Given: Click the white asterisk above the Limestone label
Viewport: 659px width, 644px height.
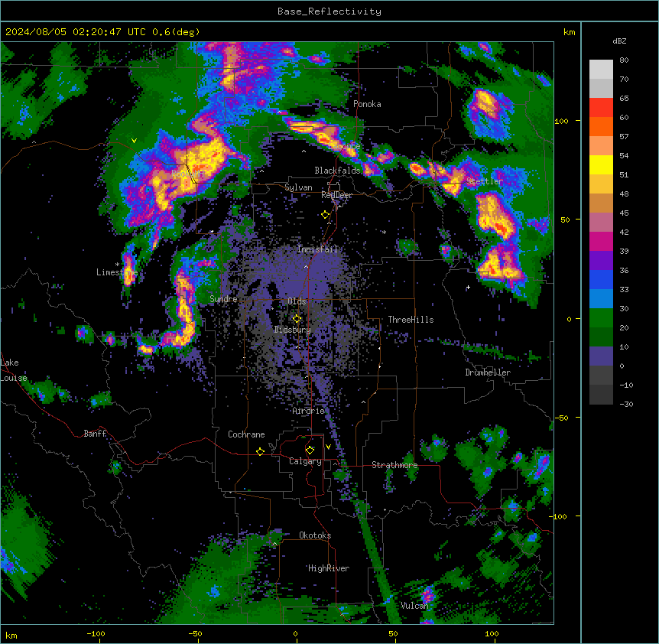Looking at the screenshot, I should pyautogui.click(x=117, y=265).
